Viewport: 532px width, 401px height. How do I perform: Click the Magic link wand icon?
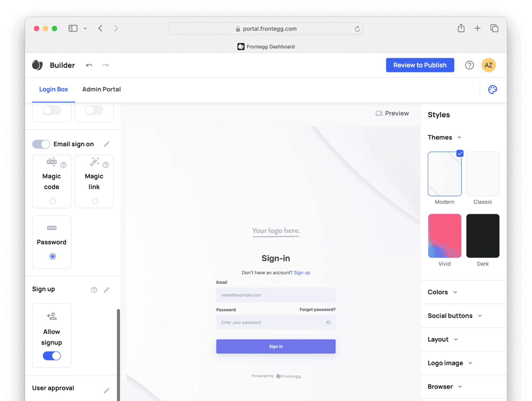click(94, 161)
